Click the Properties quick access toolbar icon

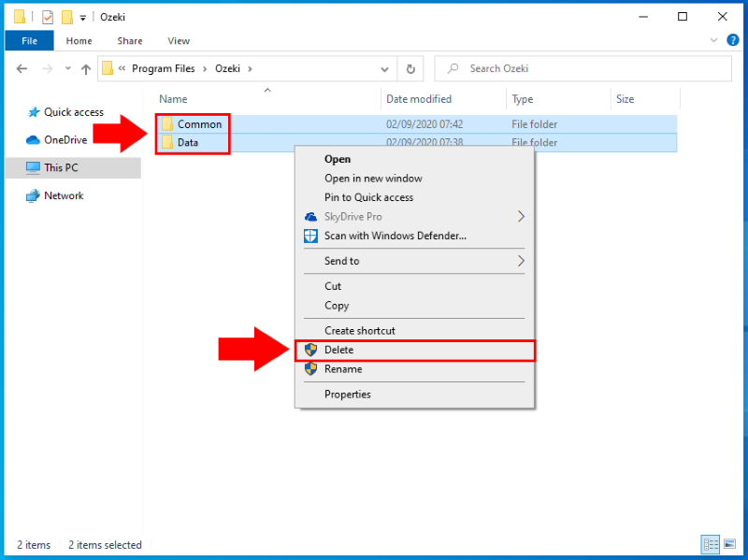click(x=48, y=17)
